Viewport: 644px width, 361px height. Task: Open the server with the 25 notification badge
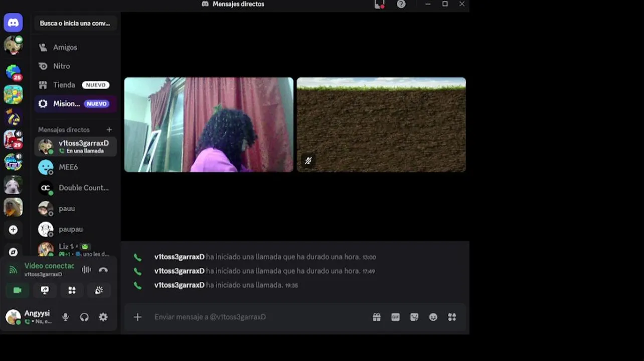click(x=13, y=72)
